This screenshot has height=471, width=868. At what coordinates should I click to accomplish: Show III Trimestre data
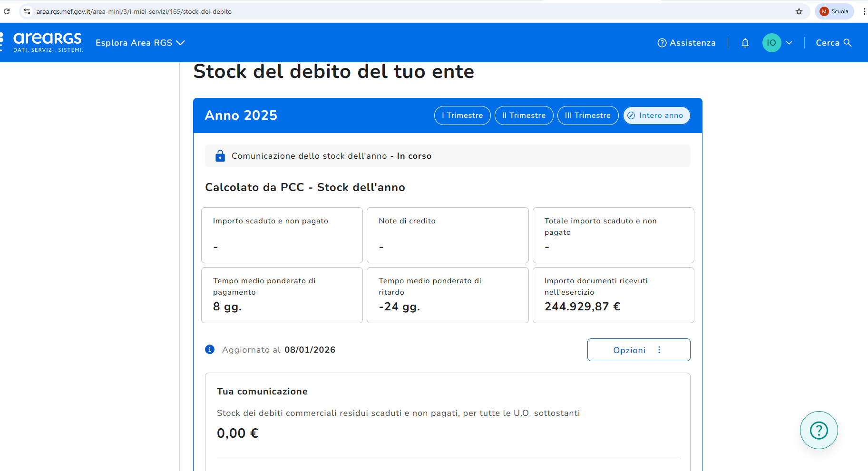click(587, 115)
